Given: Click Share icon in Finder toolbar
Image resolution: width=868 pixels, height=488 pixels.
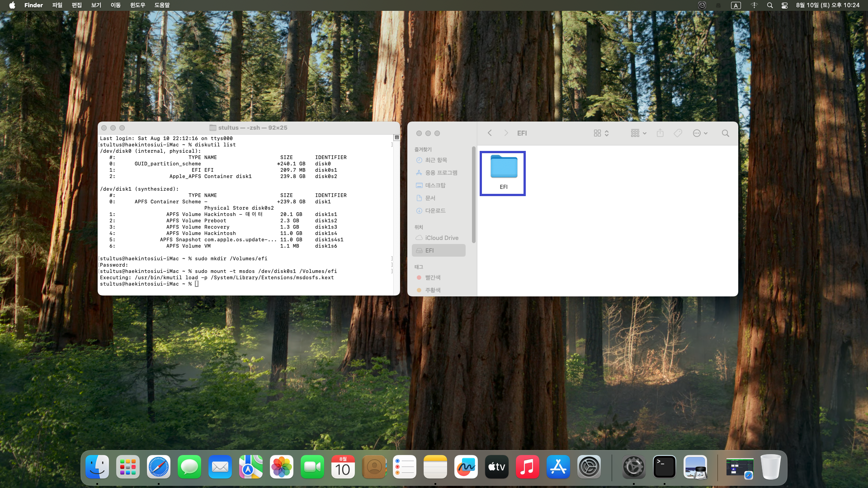Looking at the screenshot, I should coord(660,133).
